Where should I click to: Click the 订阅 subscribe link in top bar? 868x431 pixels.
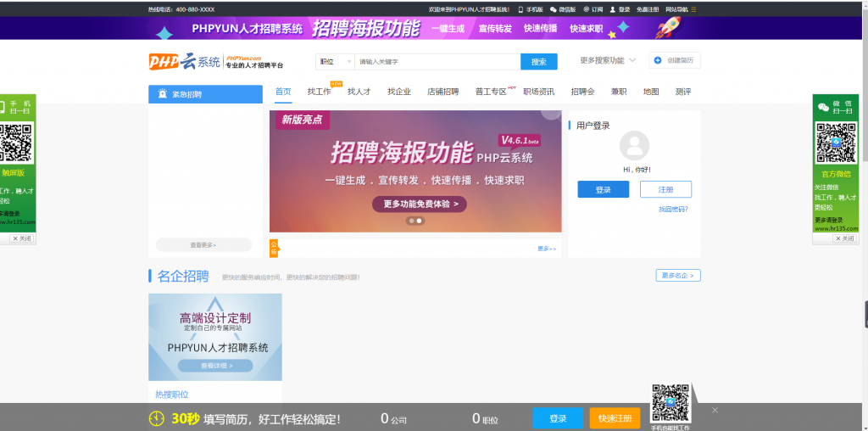(x=593, y=9)
